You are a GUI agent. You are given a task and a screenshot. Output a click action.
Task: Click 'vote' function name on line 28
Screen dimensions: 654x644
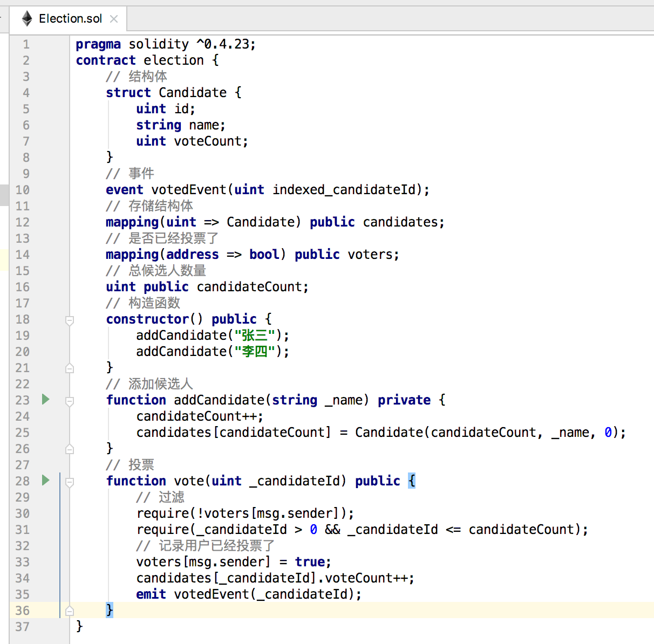189,481
